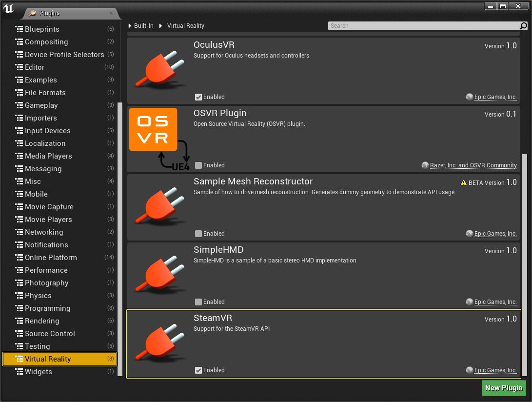Click the Unreal Engine logo icon

8,8
